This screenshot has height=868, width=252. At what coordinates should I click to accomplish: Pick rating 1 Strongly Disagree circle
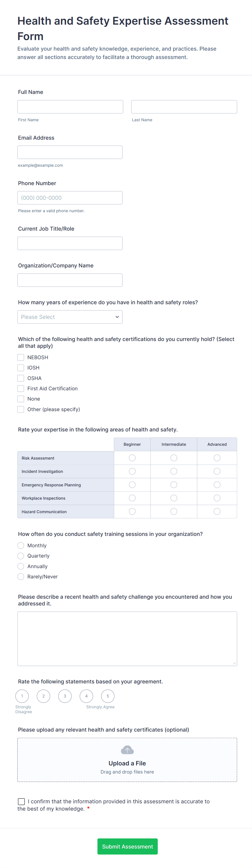(22, 696)
